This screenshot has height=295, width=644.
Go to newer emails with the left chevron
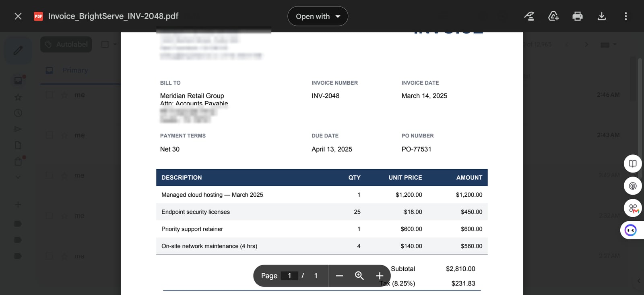point(567,44)
